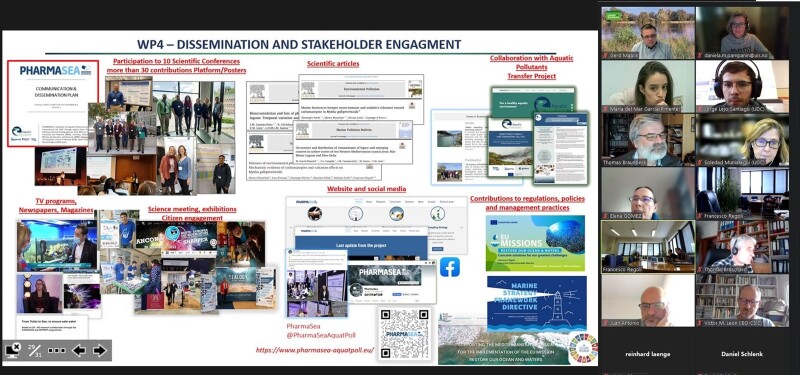Screen dimensions: 800x375
Task: Click the @PharmaSeaAquatPoll handle text
Action: (321, 335)
